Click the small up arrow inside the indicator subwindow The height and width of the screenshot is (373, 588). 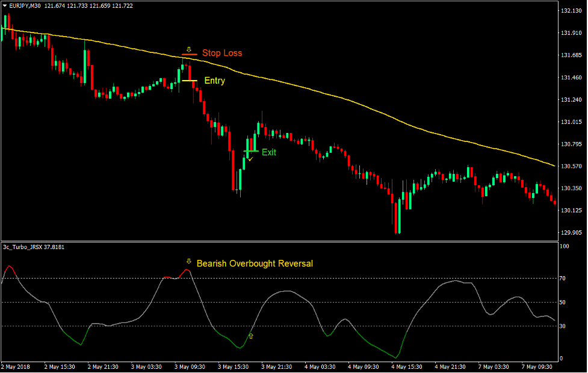click(x=250, y=336)
